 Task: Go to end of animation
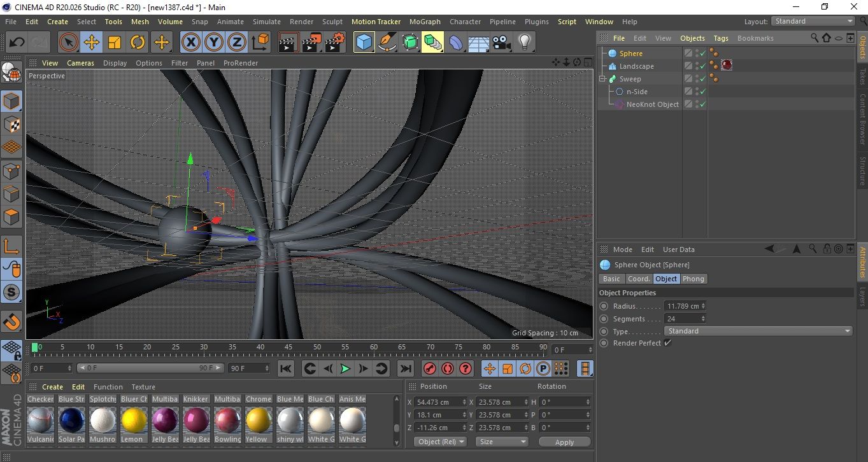[x=406, y=368]
